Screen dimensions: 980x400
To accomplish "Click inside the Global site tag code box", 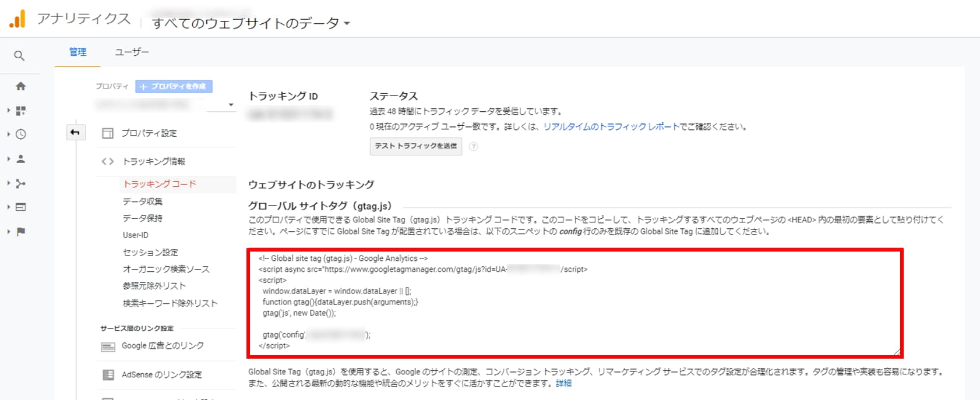I will pyautogui.click(x=575, y=303).
